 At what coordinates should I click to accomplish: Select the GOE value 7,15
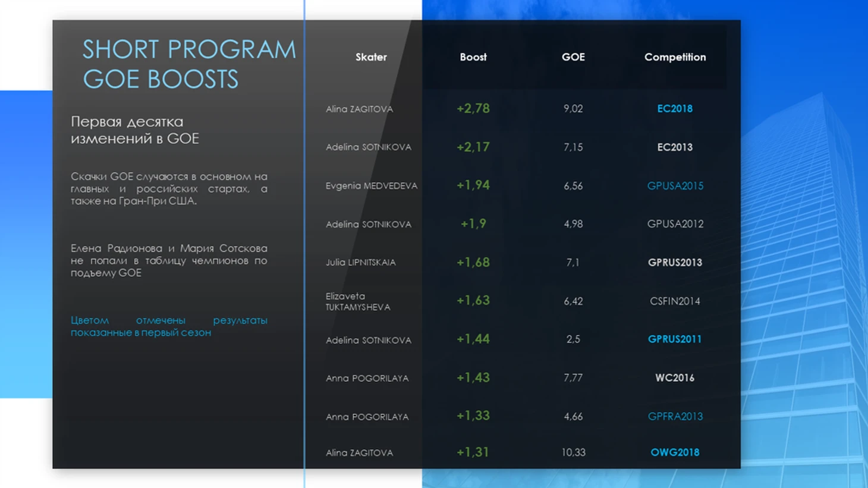[x=573, y=147]
